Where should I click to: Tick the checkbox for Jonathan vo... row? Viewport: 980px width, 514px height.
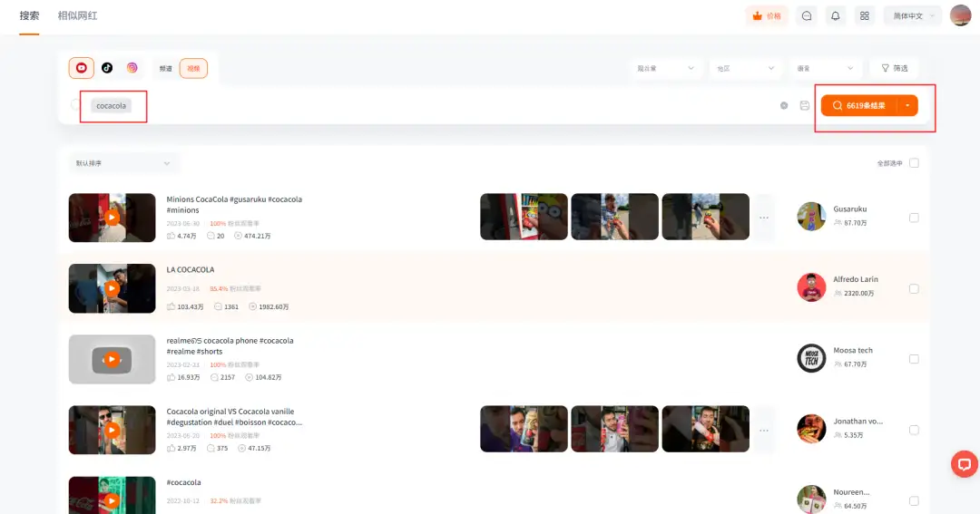pyautogui.click(x=914, y=430)
